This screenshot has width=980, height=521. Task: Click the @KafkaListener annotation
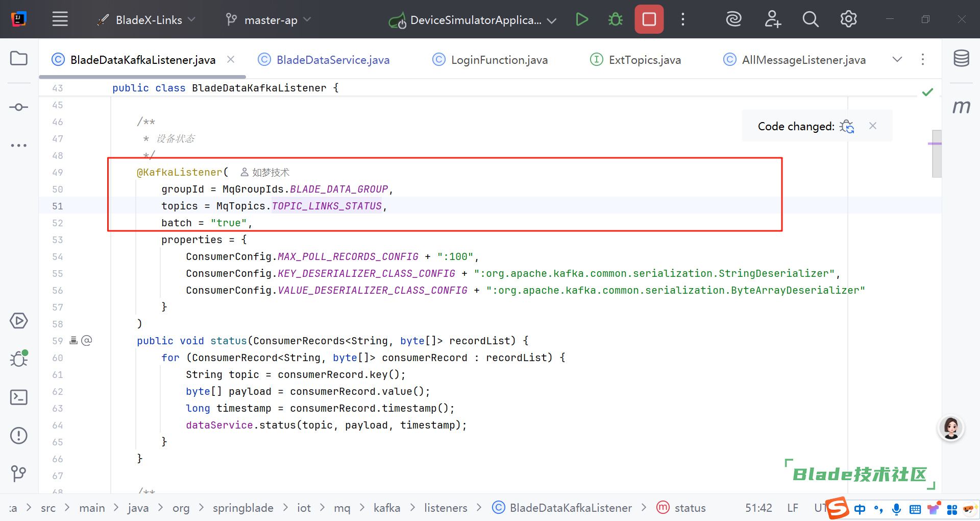[180, 172]
